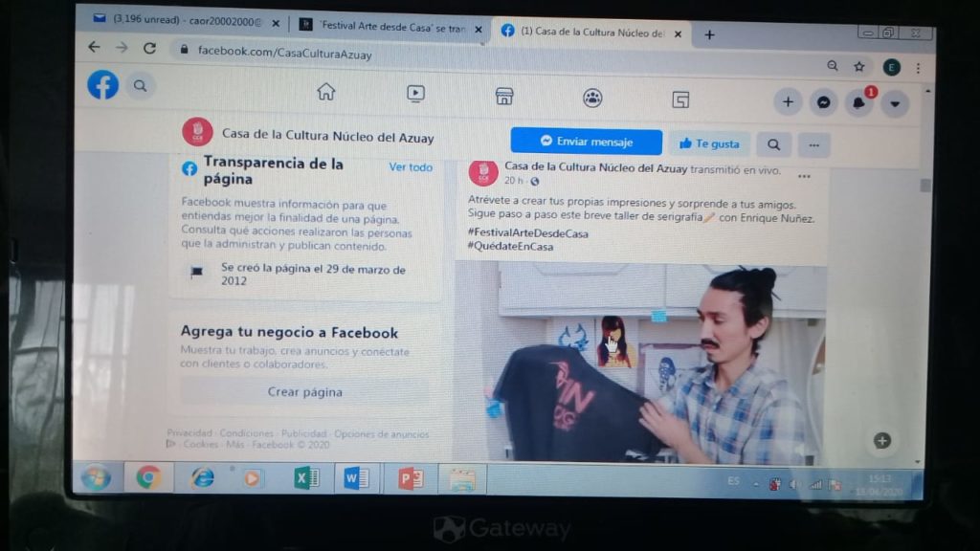Click post author avatar icon
Image resolution: width=980 pixels, height=551 pixels.
click(483, 173)
